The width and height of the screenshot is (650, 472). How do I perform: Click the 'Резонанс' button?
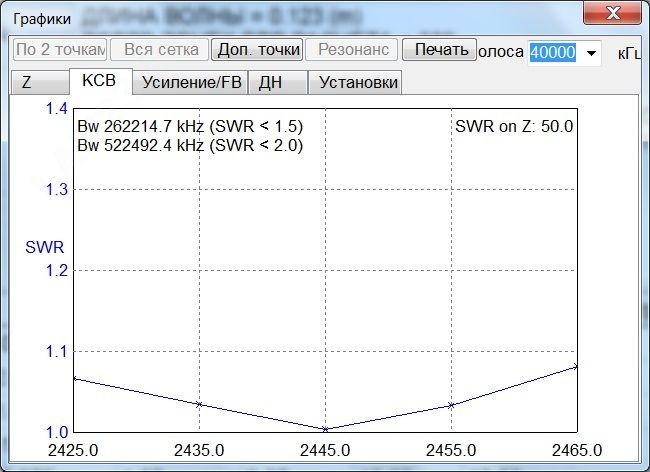[x=352, y=50]
